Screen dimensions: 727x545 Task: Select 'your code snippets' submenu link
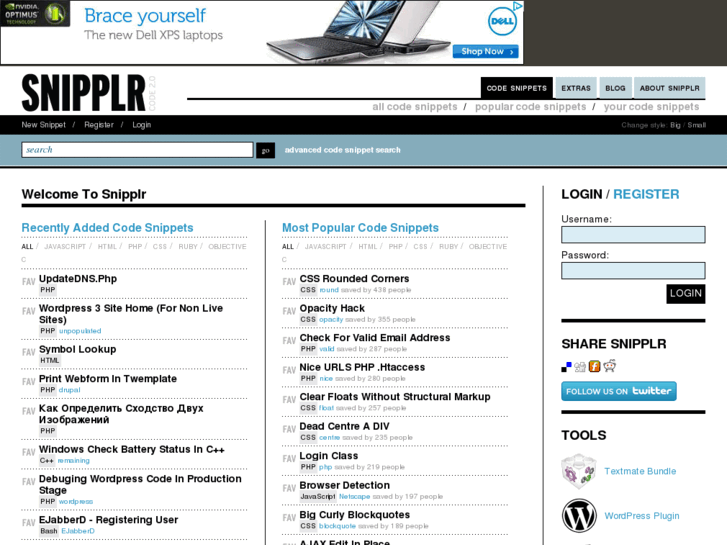(651, 107)
